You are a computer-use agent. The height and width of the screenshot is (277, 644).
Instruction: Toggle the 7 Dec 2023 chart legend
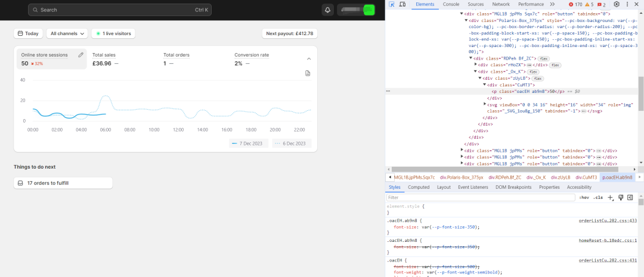pos(249,143)
